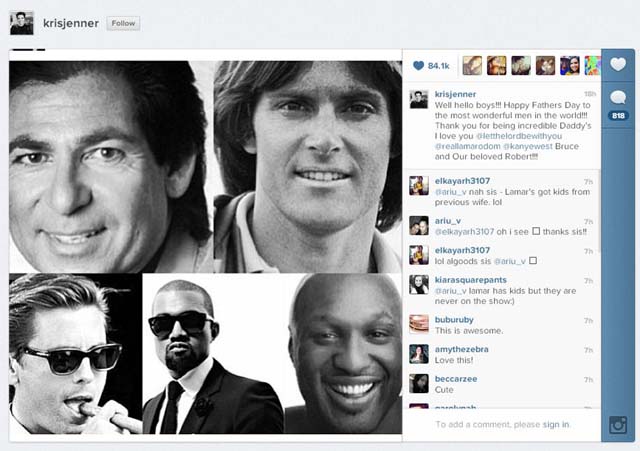
Task: Click 'This is awesome.' comment text
Action: 469,331
